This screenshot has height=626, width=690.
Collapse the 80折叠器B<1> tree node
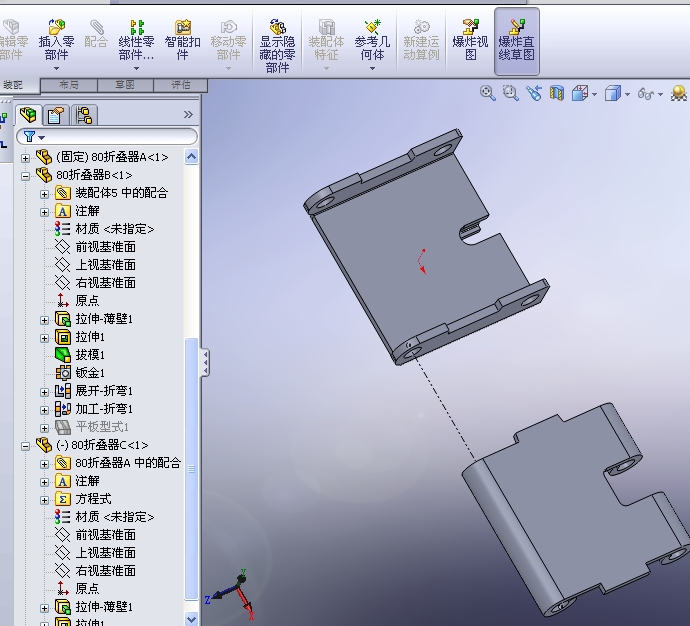[x=26, y=176]
